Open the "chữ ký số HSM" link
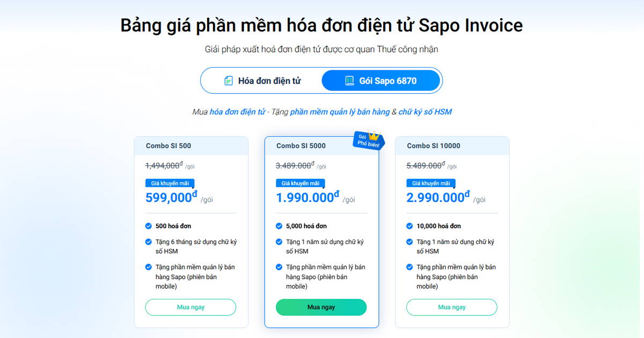The image size is (644, 338). pyautogui.click(x=425, y=111)
